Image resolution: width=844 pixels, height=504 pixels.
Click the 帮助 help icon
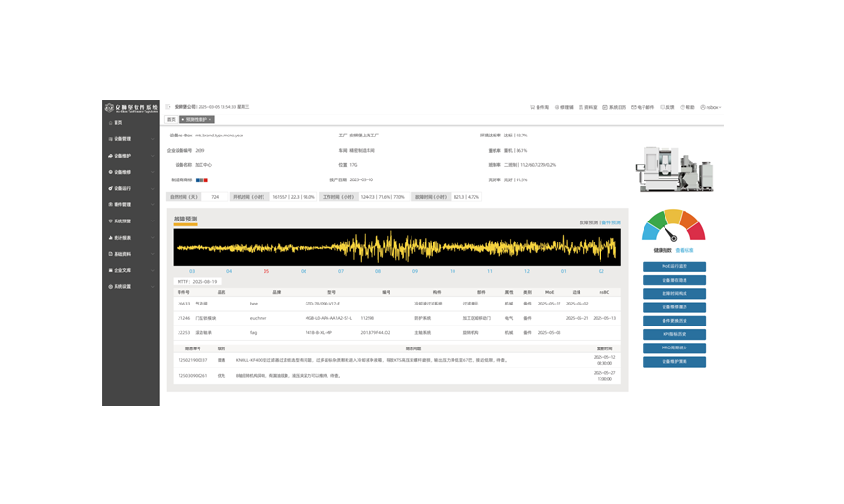[x=682, y=107]
